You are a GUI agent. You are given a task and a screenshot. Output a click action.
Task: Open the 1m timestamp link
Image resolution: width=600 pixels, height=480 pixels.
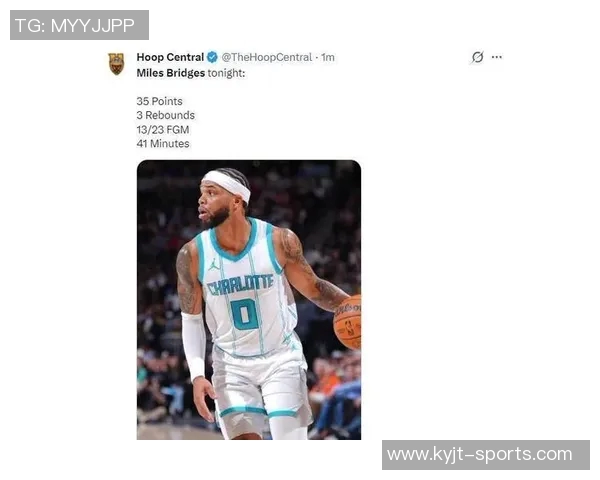[x=328, y=57]
